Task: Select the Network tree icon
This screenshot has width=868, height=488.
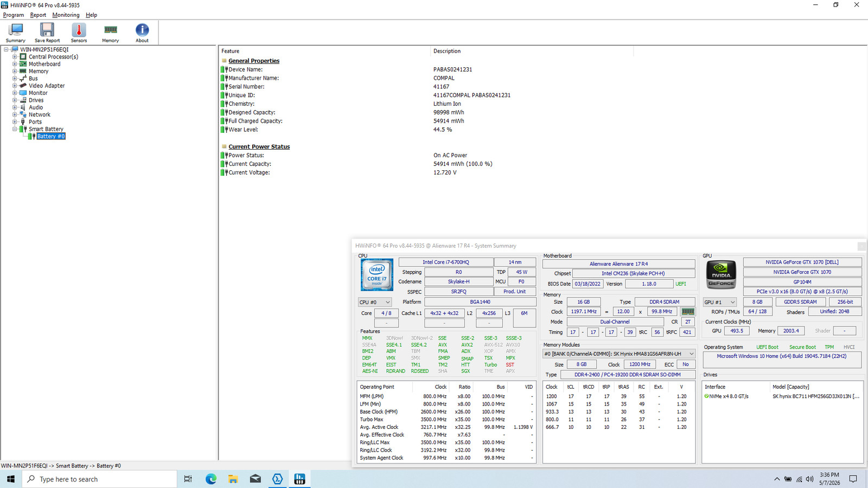Action: (x=23, y=114)
